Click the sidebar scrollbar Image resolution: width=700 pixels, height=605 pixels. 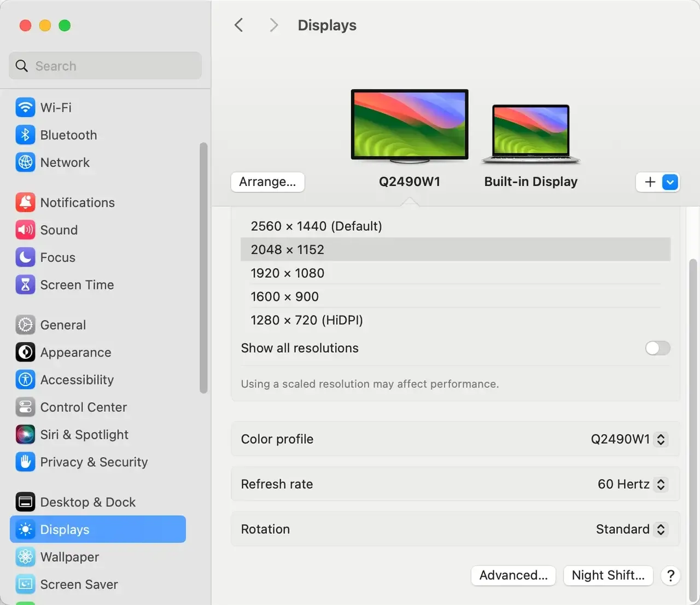(203, 268)
